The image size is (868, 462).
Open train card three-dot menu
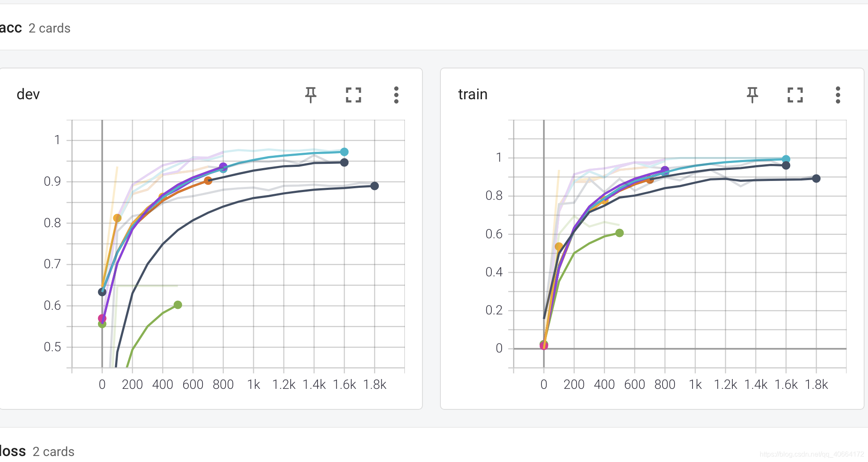click(838, 95)
